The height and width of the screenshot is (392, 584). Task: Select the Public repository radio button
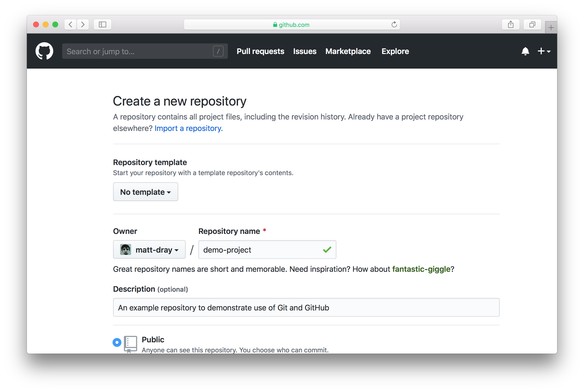(117, 343)
